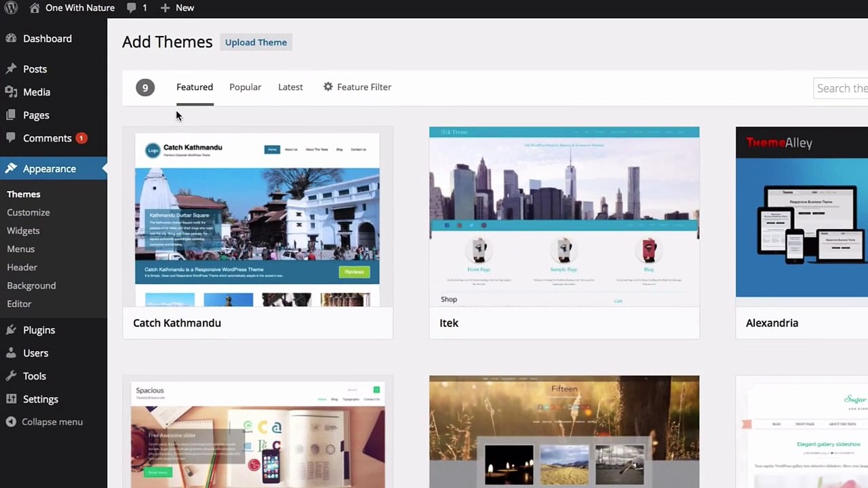
Task: Click the home icon beside One With Nature
Action: [x=35, y=8]
